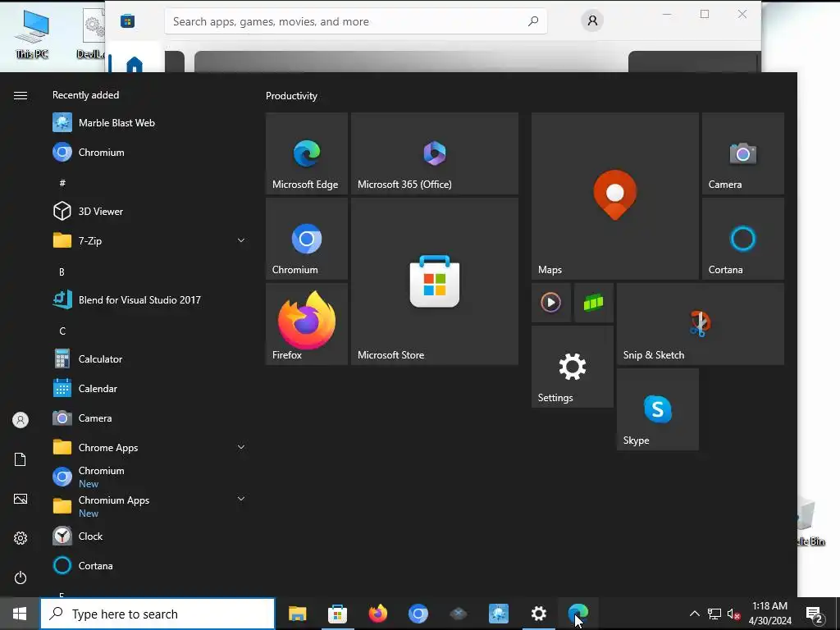The width and height of the screenshot is (840, 630).
Task: Expand the Start menu hamburger navigation
Action: [x=21, y=95]
